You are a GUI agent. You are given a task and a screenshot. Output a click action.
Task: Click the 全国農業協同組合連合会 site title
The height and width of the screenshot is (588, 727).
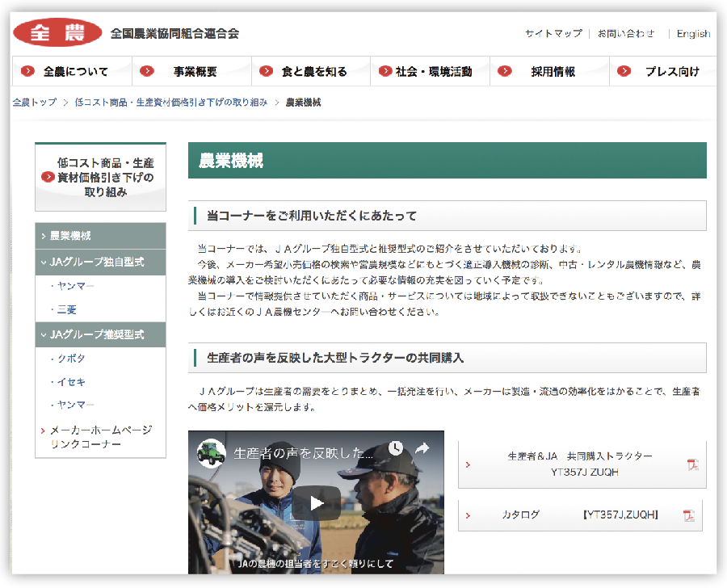174,33
